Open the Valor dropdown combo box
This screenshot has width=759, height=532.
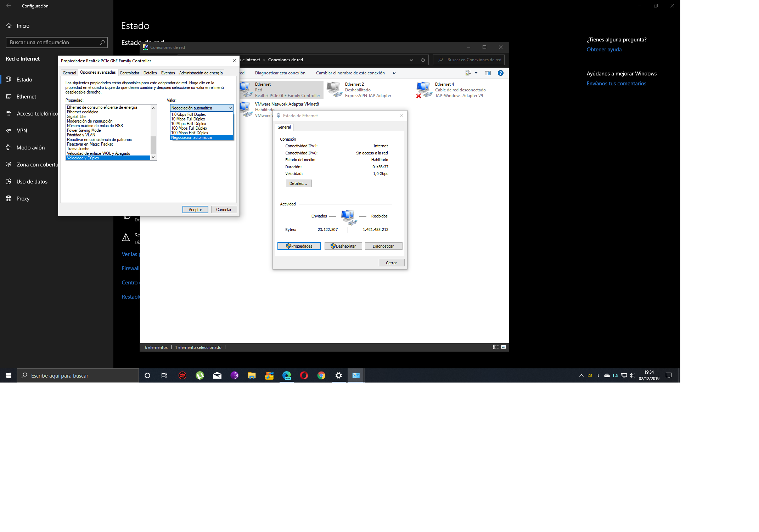(202, 108)
